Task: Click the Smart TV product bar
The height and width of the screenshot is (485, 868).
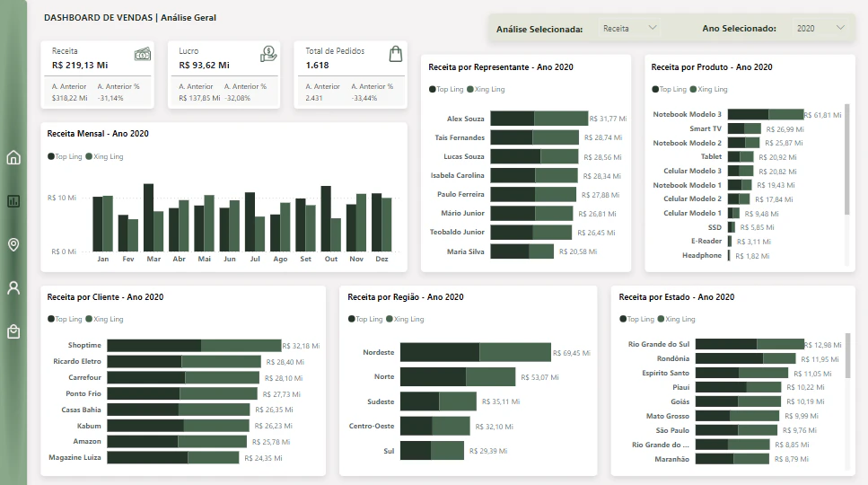Action: tap(744, 128)
